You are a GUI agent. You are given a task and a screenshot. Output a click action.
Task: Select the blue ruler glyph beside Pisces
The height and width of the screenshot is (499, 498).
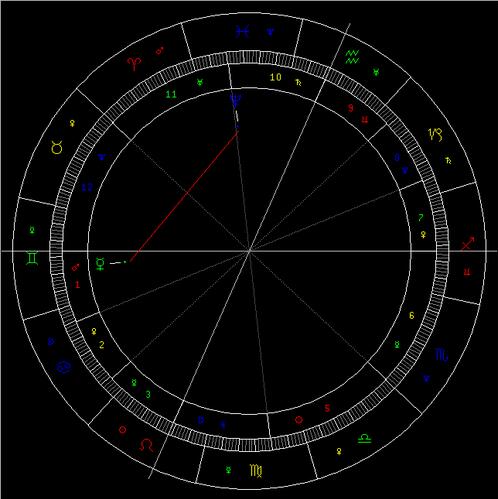[271, 32]
